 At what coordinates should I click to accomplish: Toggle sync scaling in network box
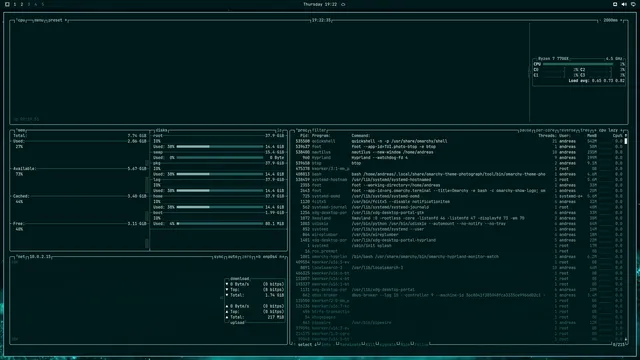219,257
